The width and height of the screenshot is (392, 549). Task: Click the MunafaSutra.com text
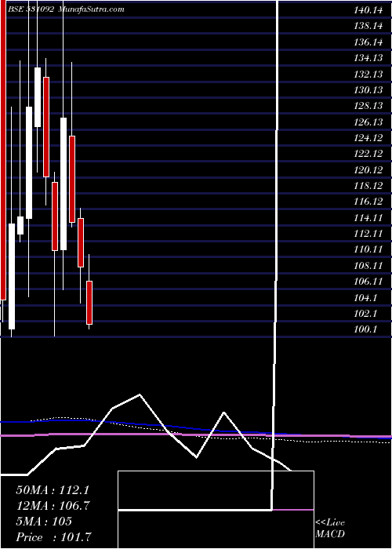(92, 9)
